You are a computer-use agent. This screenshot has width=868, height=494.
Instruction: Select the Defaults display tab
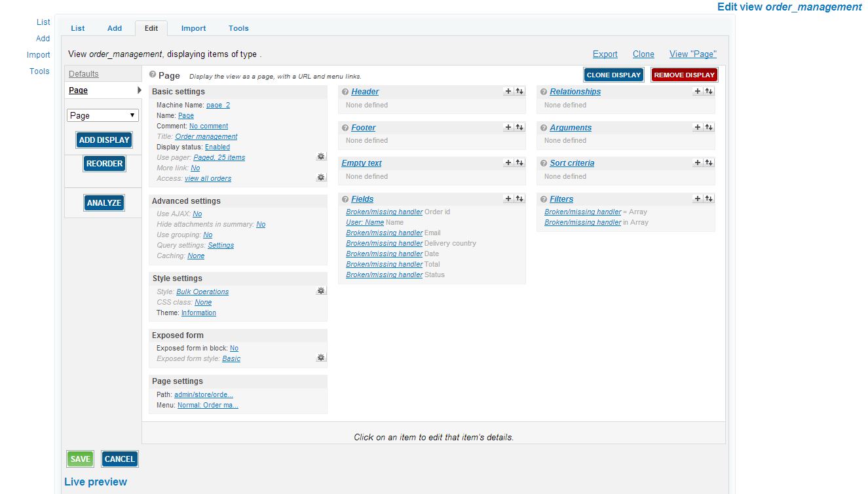pos(84,73)
